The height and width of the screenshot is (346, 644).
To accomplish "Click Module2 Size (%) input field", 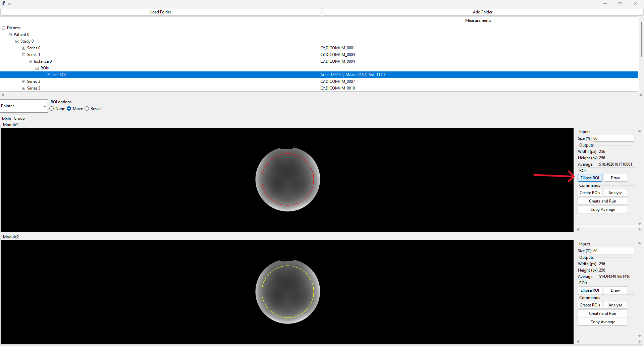I will 613,251.
